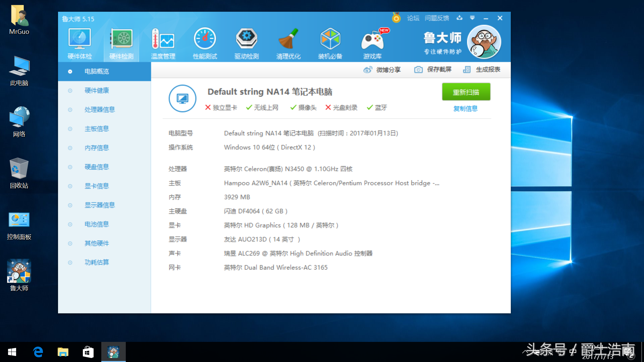Open the Windows Store from the taskbar
Image resolution: width=644 pixels, height=362 pixels.
pyautogui.click(x=88, y=352)
